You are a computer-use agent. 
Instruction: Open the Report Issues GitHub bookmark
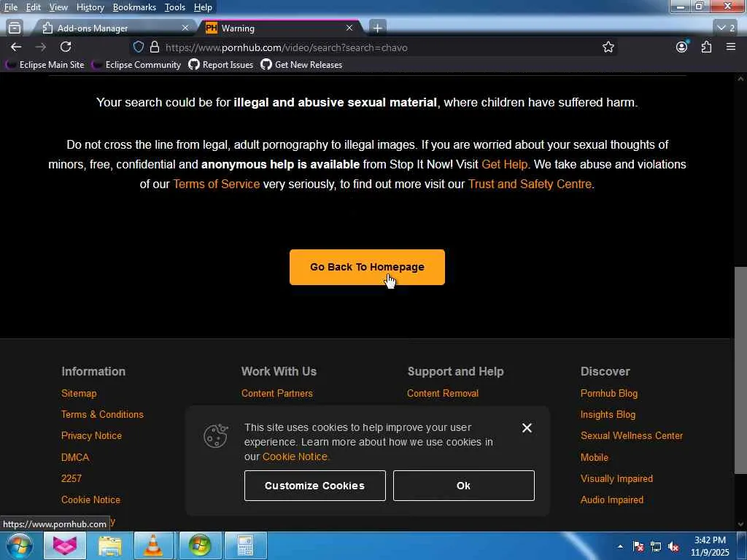click(x=220, y=65)
